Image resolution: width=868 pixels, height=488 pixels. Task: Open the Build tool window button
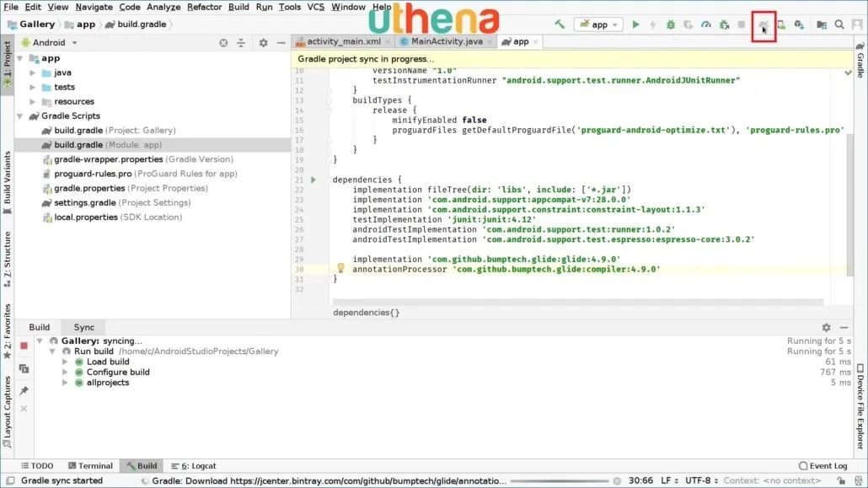coord(142,466)
